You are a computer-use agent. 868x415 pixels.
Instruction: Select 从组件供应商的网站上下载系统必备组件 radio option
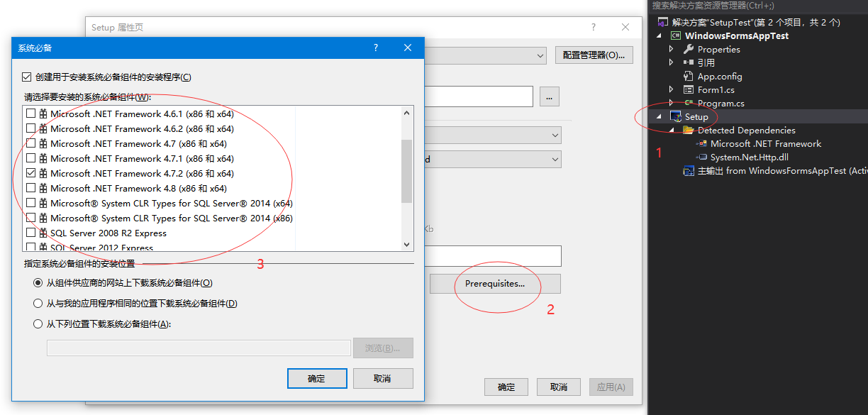click(x=38, y=282)
